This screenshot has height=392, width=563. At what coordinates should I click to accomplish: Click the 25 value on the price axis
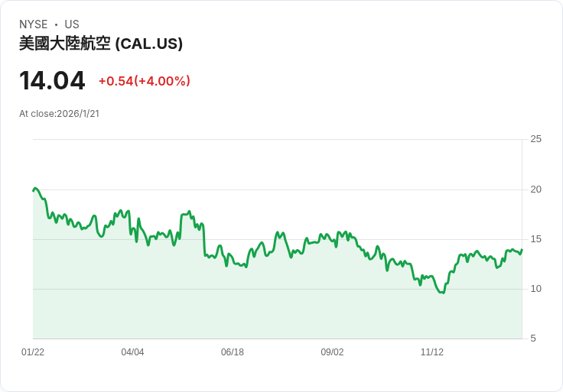[x=535, y=139]
